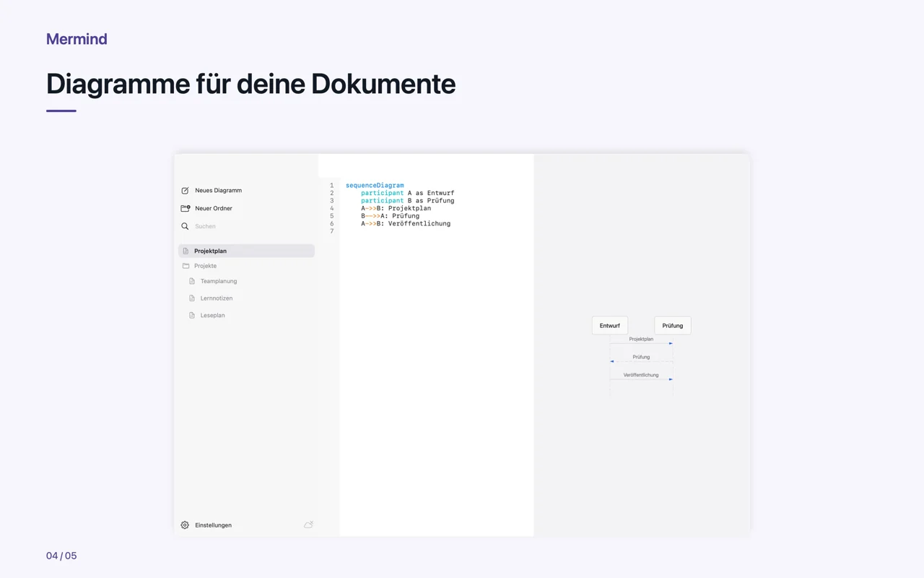This screenshot has height=578, width=924.
Task: Select the Projektplan document icon in sidebar
Action: (186, 251)
